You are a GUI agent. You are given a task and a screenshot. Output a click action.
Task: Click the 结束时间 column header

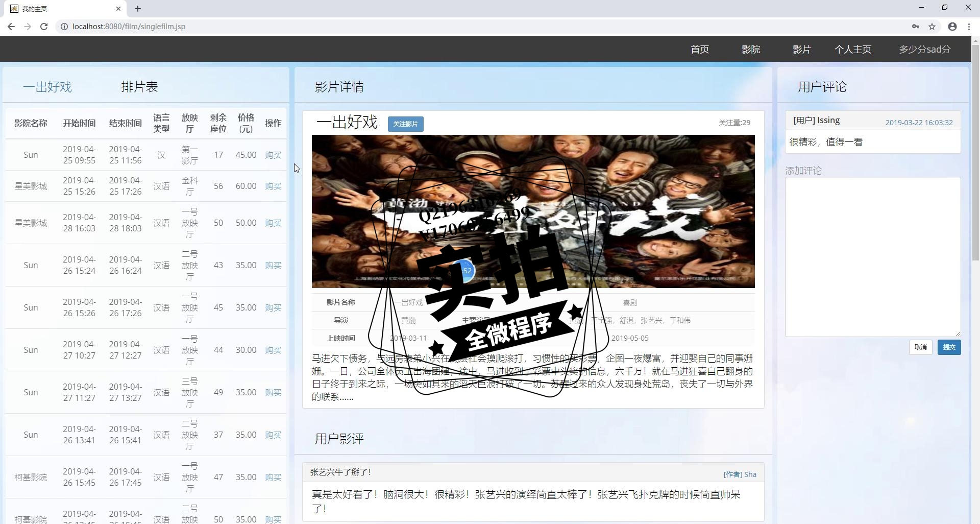click(x=125, y=123)
